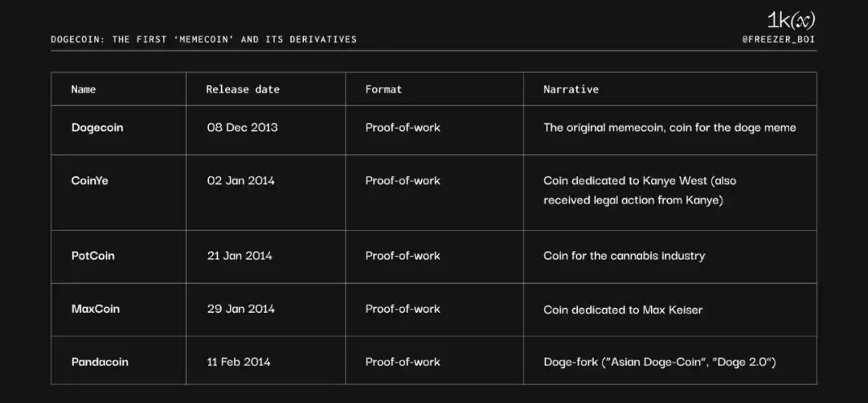Select the 02 Jan 2014 date cell
868x403 pixels.
pos(241,181)
